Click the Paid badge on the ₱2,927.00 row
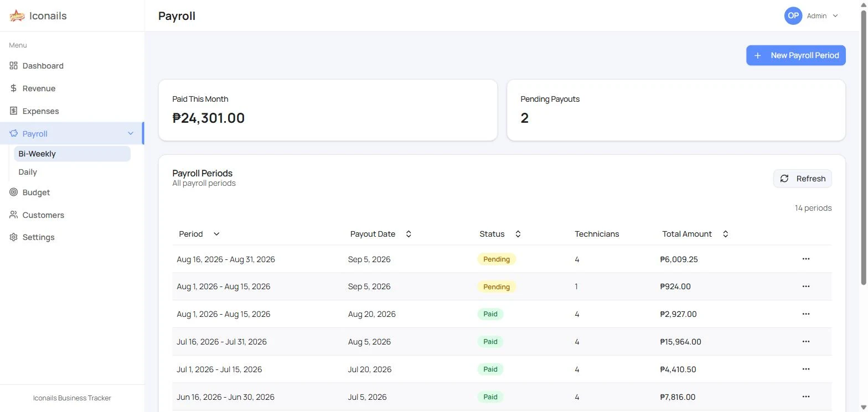This screenshot has height=412, width=868. pos(490,314)
